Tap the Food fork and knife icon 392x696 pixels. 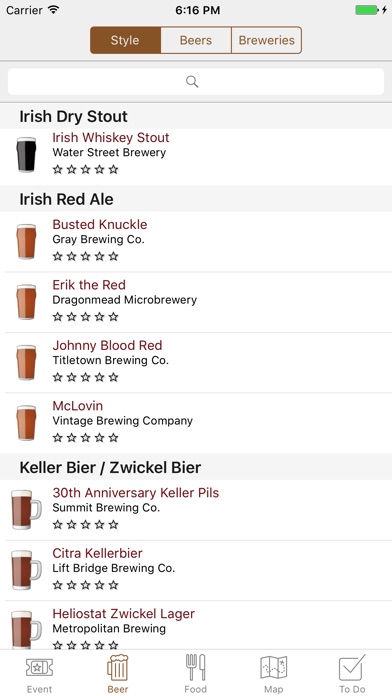click(195, 667)
